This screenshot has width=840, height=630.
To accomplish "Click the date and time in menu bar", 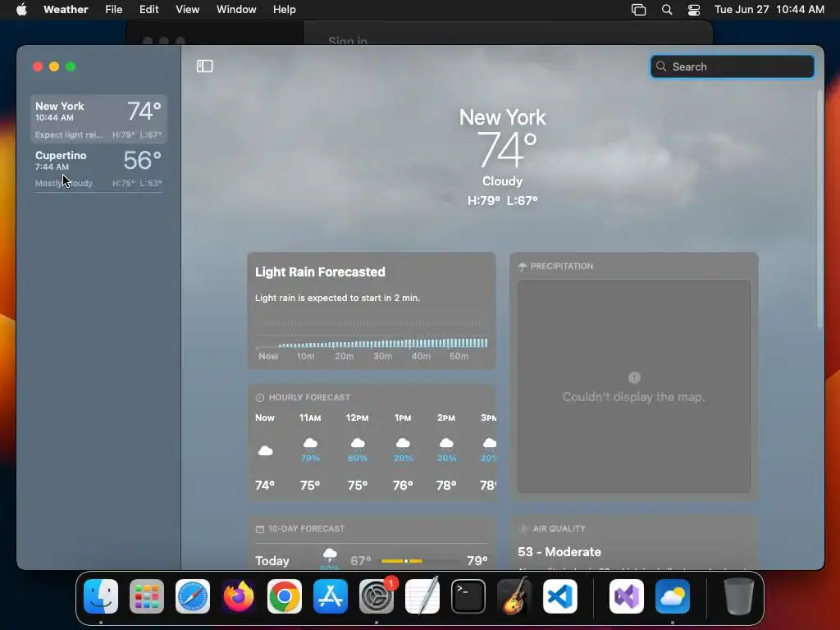I will (x=769, y=9).
